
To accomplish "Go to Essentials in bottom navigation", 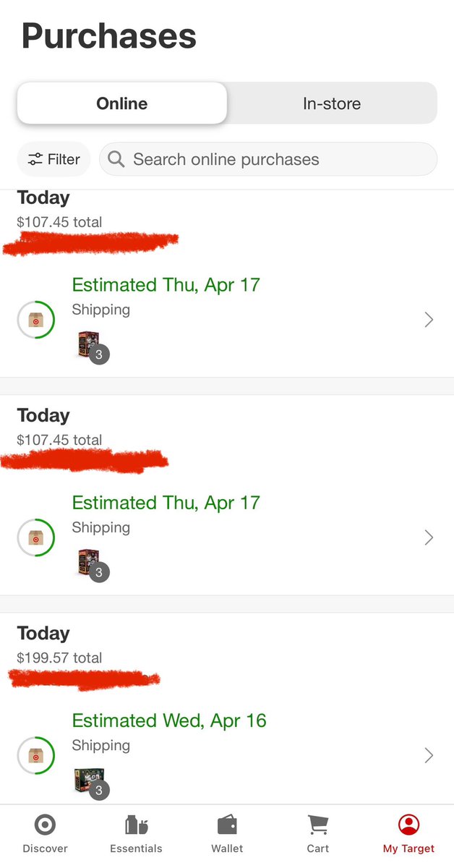I will click(x=136, y=825).
